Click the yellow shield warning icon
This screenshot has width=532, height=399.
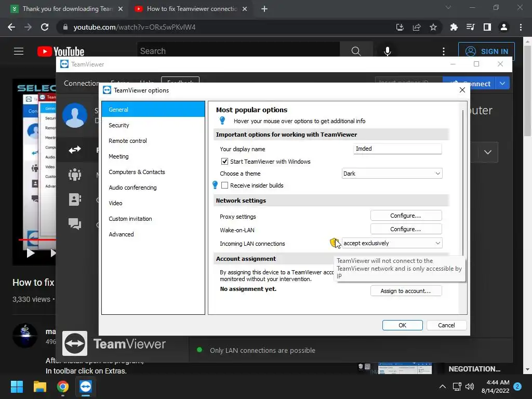point(334,243)
